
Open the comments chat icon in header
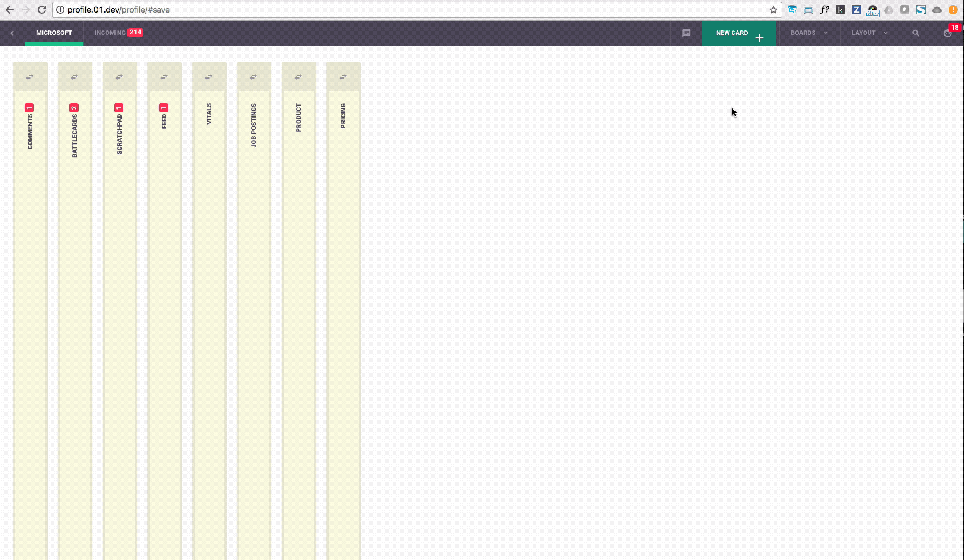(x=686, y=33)
